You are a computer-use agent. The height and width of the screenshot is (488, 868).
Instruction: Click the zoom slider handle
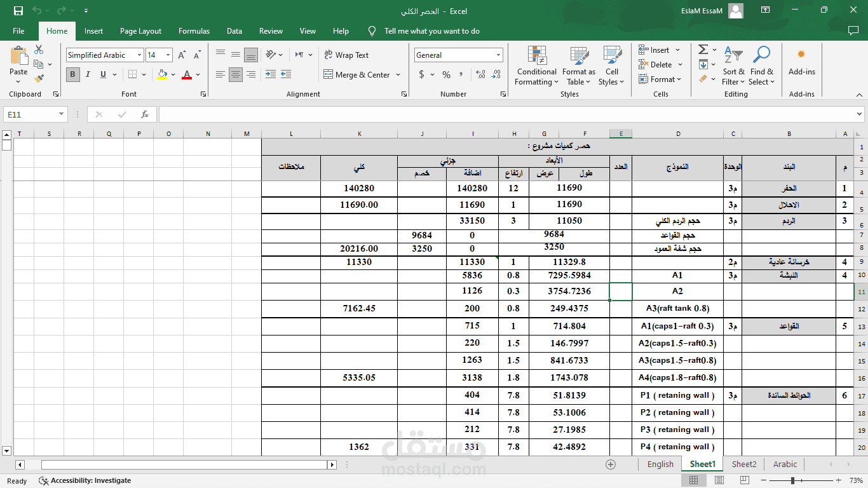click(x=792, y=480)
